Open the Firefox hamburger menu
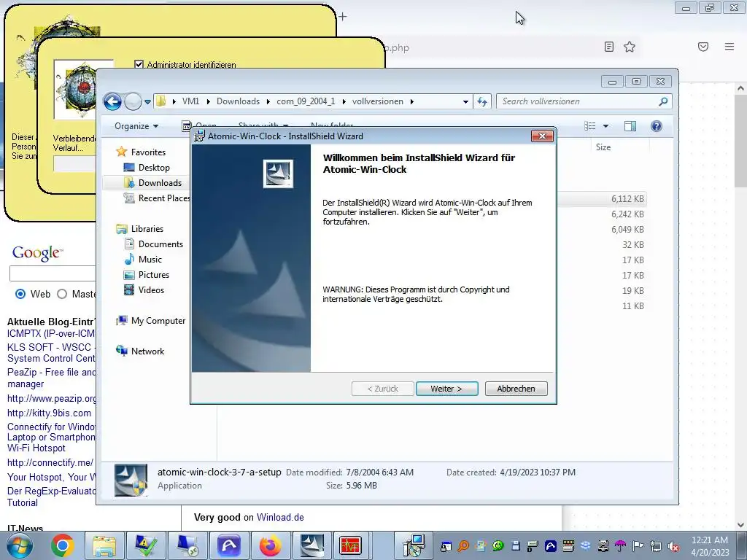 coord(729,47)
